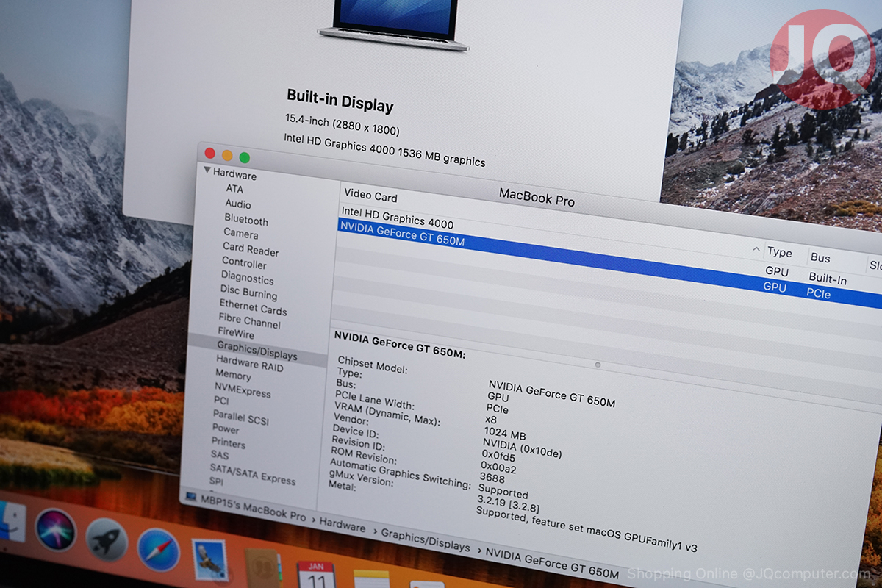Click Device ID value 0x0fd5
The height and width of the screenshot is (588, 882).
click(498, 456)
